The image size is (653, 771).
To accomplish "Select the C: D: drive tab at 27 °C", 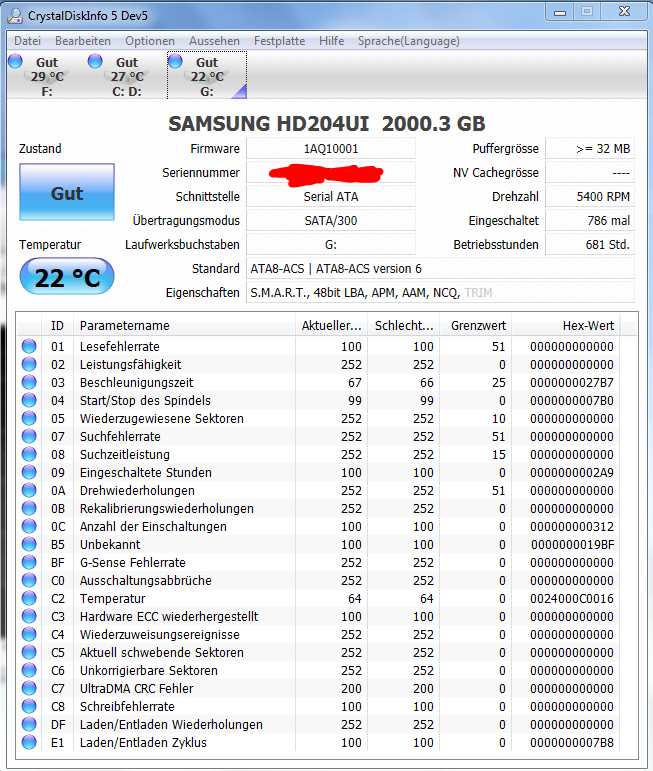I will coord(126,75).
